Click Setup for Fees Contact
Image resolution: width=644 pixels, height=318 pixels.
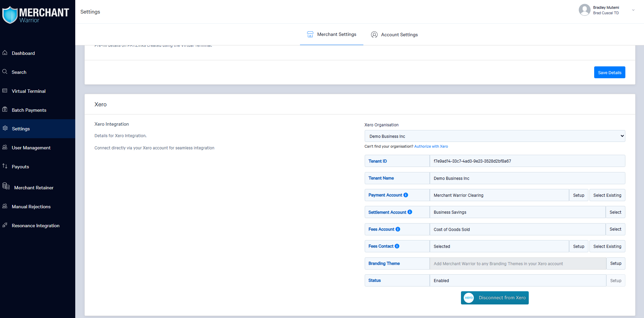[x=579, y=246]
